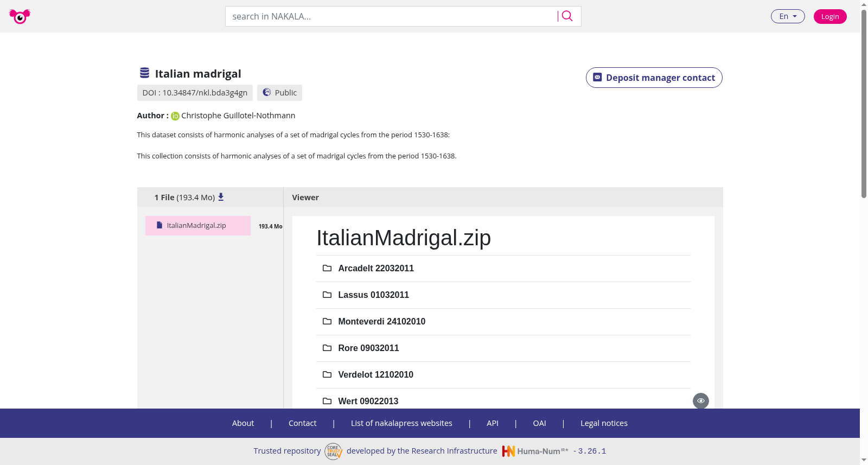
Task: Click the Huma-Num logo in the footer
Action: click(x=535, y=451)
